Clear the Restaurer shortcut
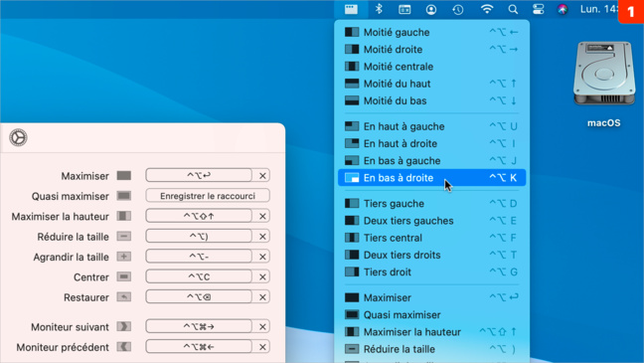 click(262, 297)
